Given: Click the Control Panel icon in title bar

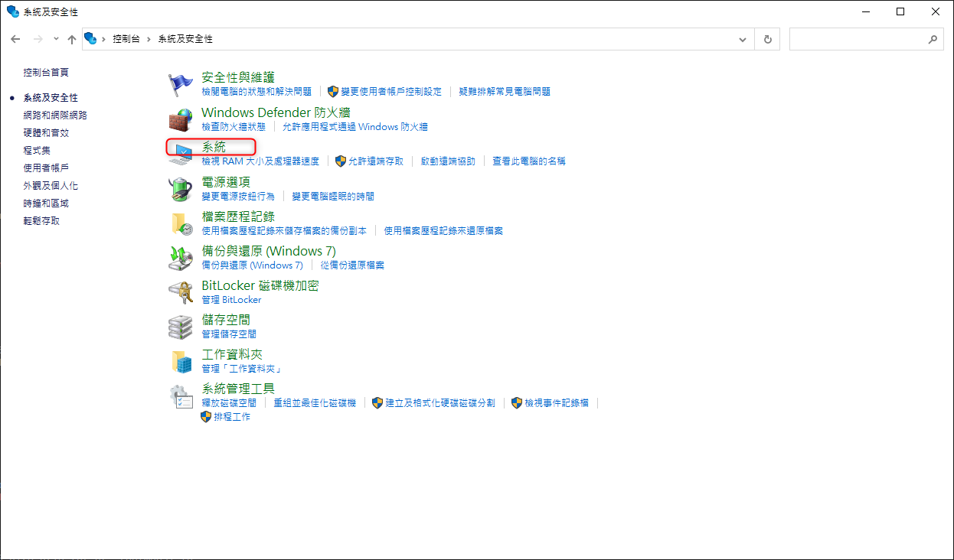Looking at the screenshot, I should click(13, 11).
